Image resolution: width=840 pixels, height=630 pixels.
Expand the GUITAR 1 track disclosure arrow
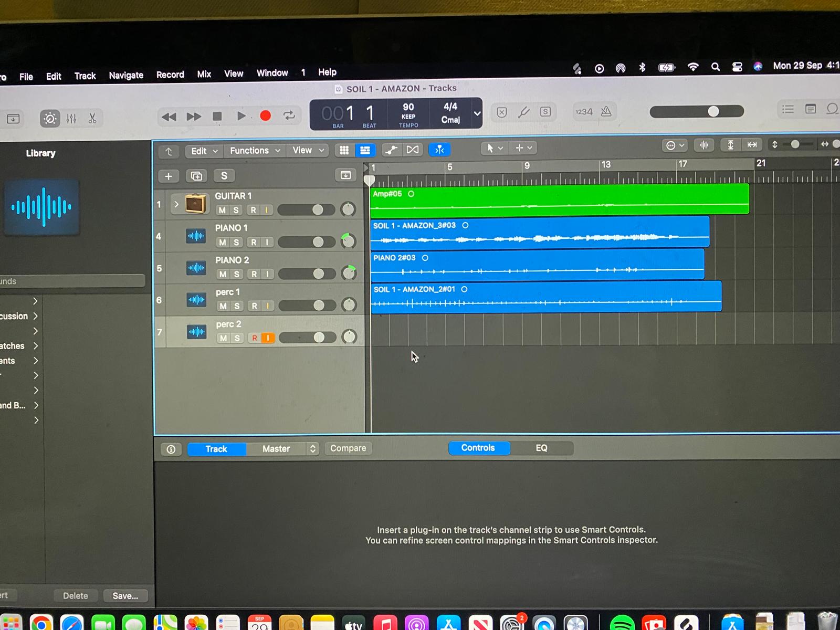[176, 204]
